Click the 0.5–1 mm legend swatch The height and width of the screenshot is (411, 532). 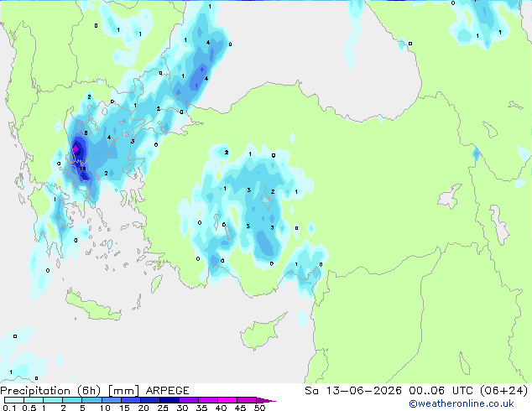tap(34, 400)
